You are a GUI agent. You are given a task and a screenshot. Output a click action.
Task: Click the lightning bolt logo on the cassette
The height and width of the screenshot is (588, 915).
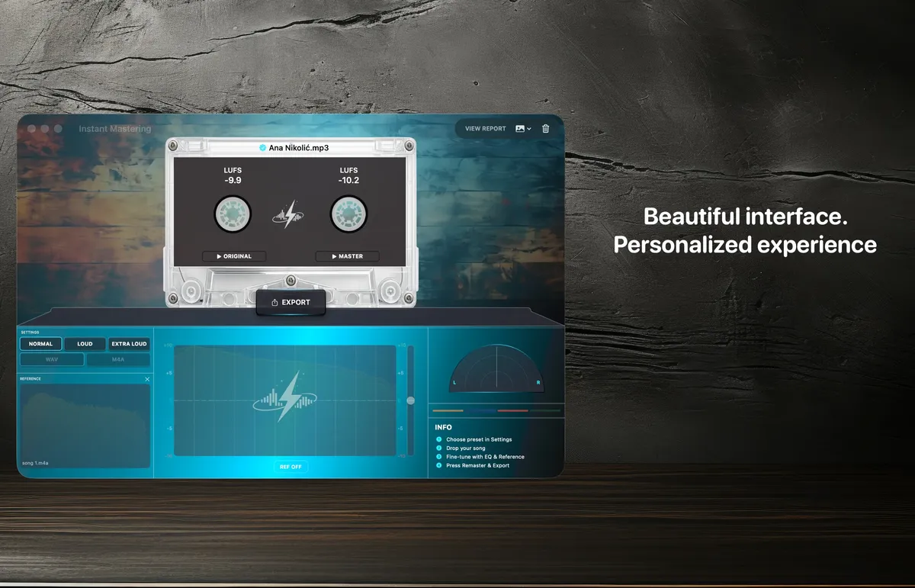point(287,214)
